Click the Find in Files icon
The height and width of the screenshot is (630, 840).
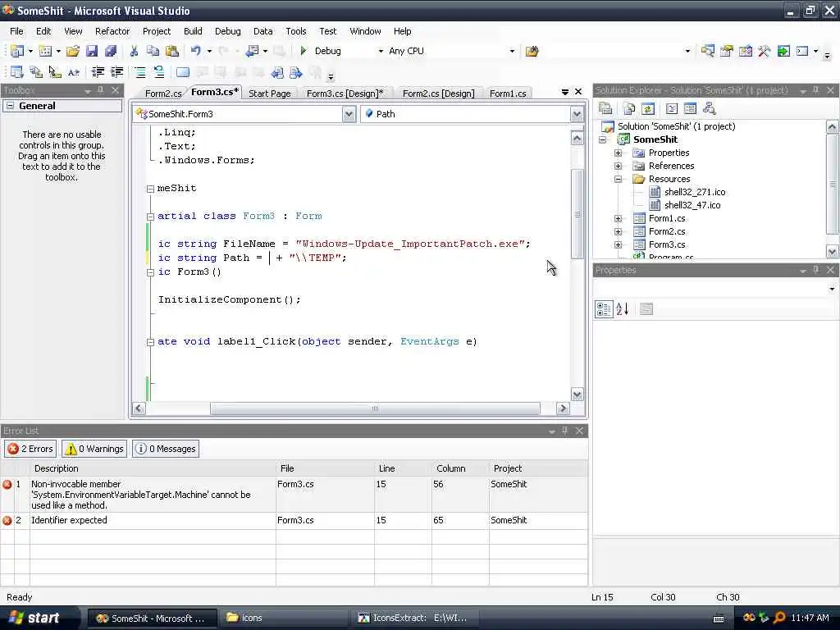[x=532, y=52]
